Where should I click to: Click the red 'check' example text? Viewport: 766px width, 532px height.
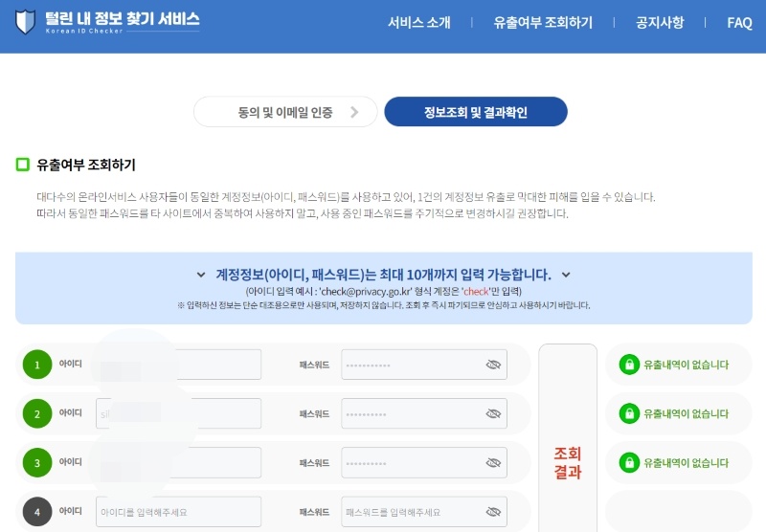tap(476, 292)
